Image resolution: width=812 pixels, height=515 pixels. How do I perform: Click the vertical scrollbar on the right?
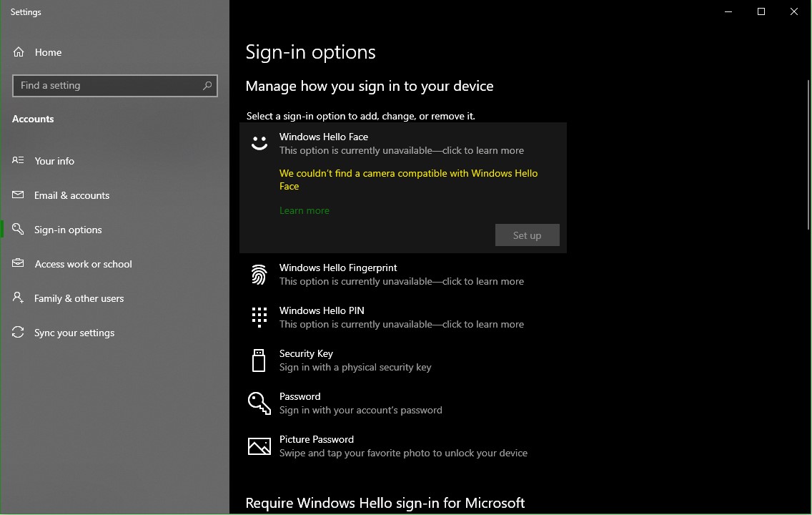click(808, 155)
